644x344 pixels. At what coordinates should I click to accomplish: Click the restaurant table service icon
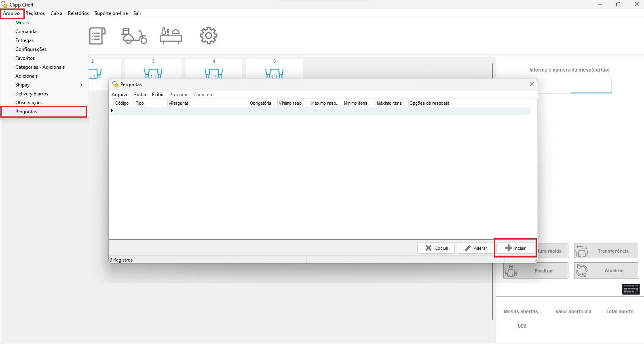(x=171, y=36)
